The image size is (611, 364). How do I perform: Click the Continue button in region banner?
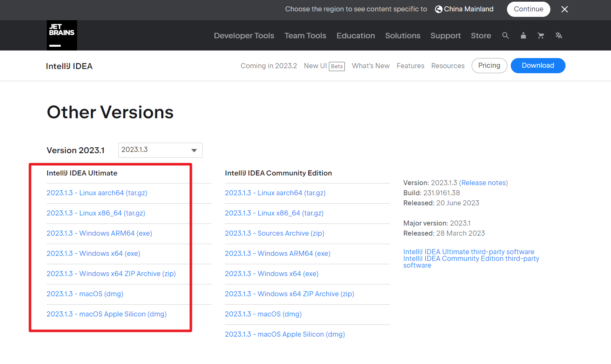528,9
